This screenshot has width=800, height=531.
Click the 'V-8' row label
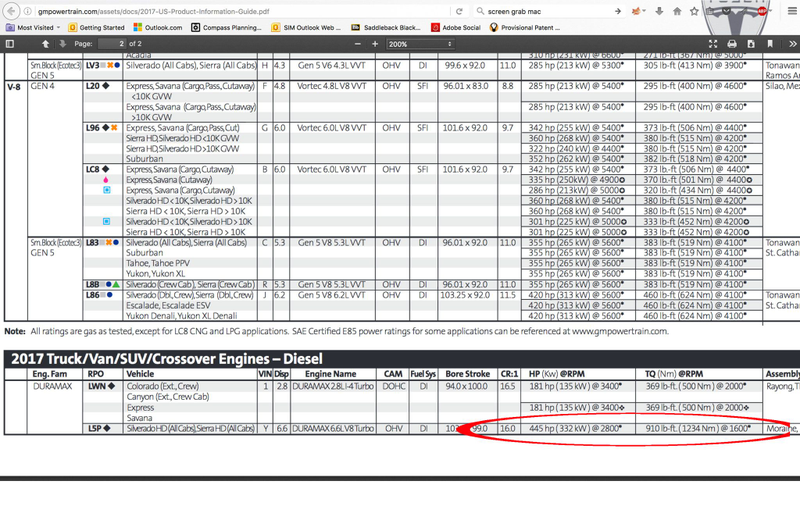pyautogui.click(x=14, y=87)
